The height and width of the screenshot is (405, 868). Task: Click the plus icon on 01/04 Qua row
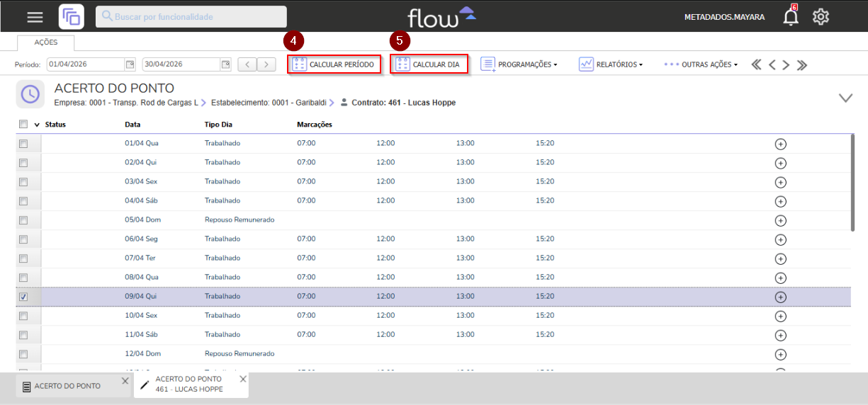click(780, 144)
